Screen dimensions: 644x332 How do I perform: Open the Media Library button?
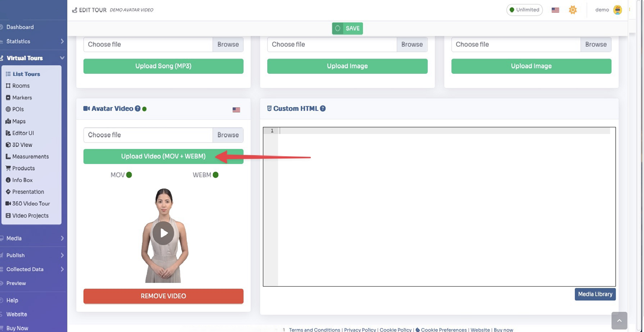pos(595,294)
